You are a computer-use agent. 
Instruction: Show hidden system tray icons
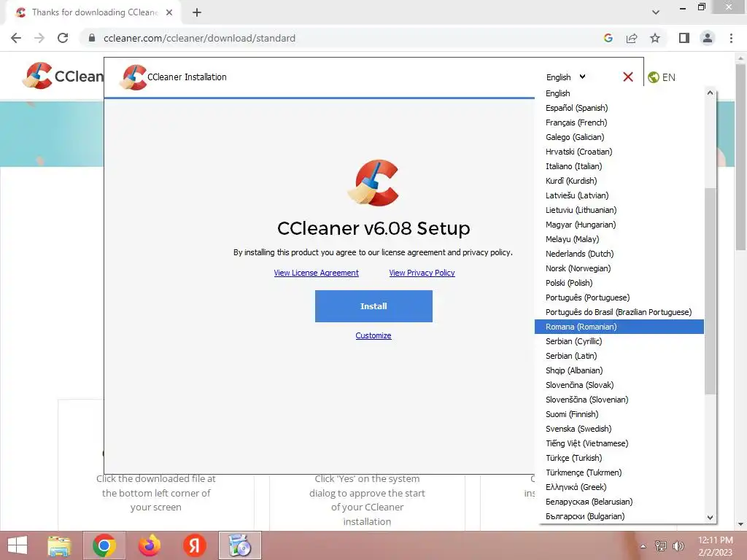[643, 546]
